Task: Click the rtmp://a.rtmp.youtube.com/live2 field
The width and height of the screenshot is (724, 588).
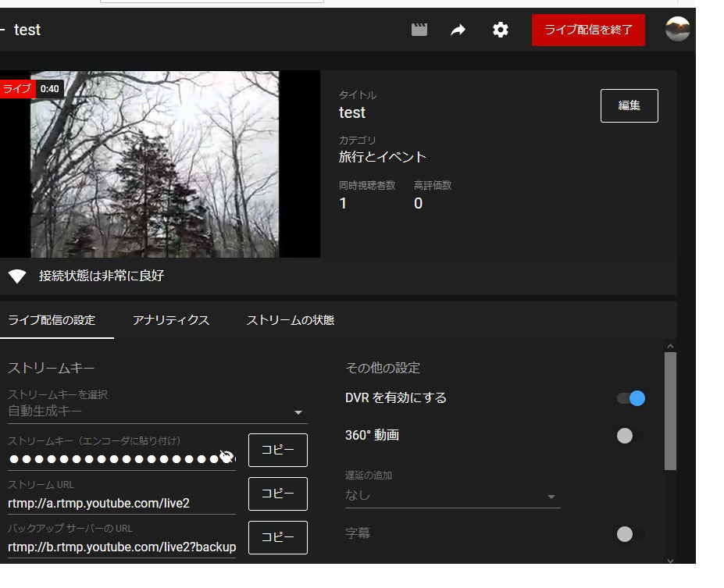Action: (122, 503)
